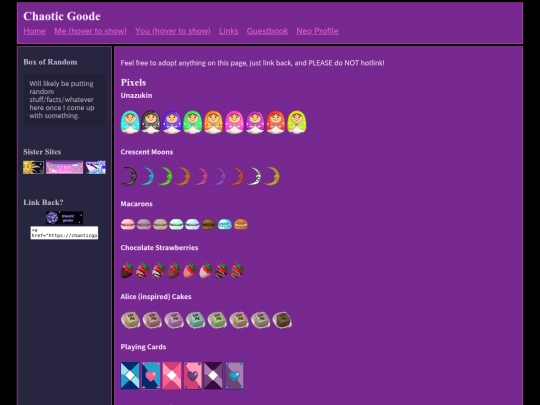Screen dimensions: 540x405
Task: Click the "Link Back?" sidebar heading
Action: click(43, 202)
